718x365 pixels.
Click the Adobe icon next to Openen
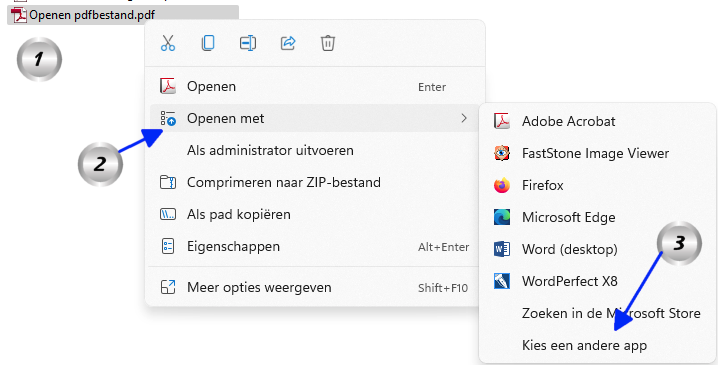click(168, 86)
